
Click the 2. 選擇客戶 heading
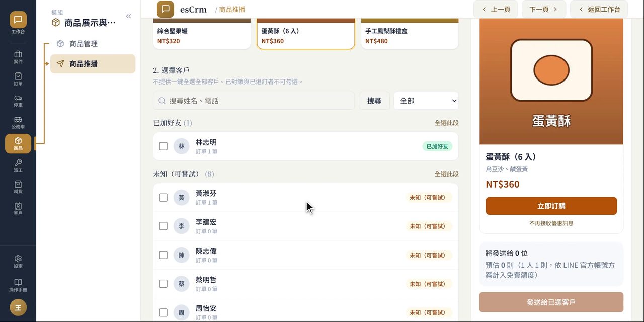click(x=171, y=70)
